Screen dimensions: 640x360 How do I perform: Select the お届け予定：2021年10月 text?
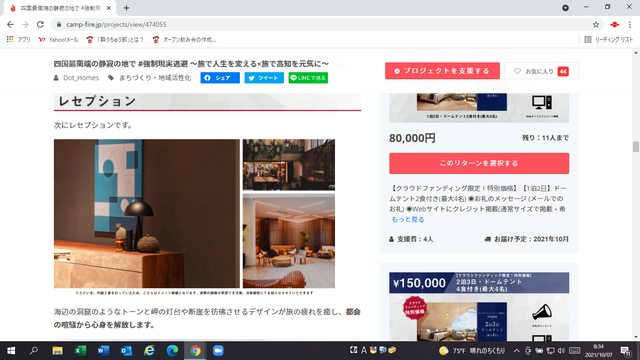tap(531, 239)
